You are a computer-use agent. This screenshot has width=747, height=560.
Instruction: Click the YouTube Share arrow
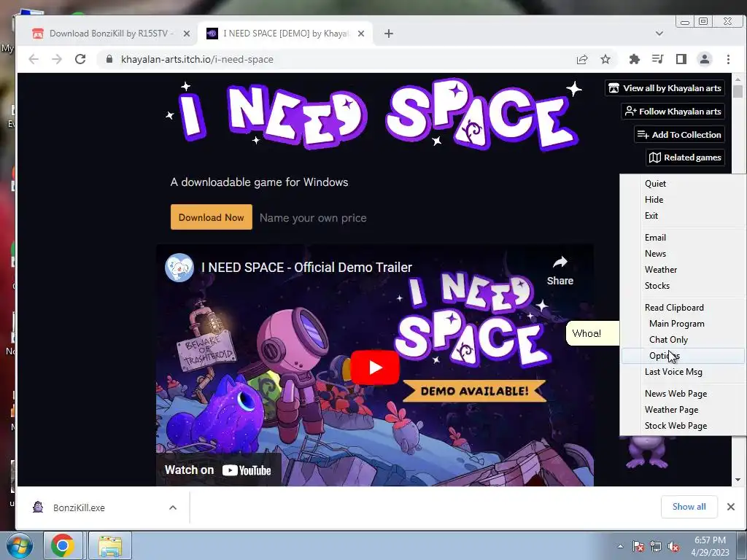click(x=560, y=271)
